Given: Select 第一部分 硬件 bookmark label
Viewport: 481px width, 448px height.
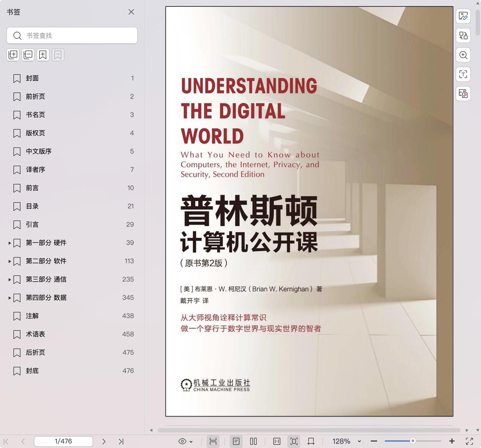Looking at the screenshot, I should pyautogui.click(x=46, y=243).
